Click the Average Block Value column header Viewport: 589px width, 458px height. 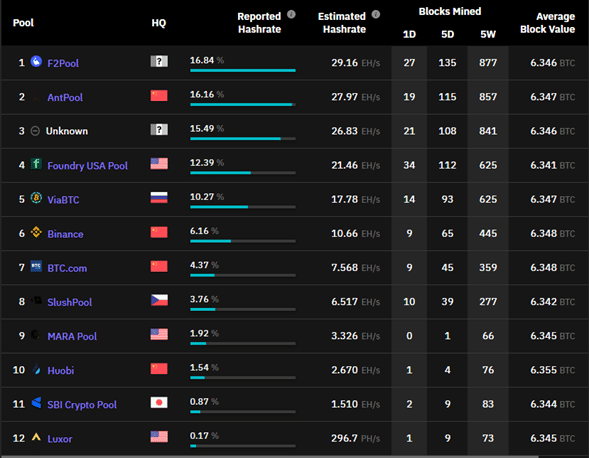[x=547, y=23]
